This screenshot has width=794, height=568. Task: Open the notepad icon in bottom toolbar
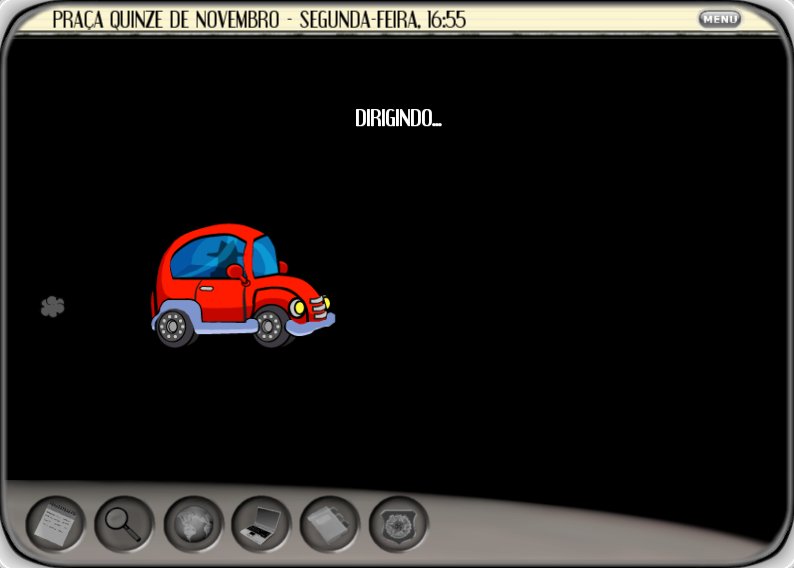[55, 524]
